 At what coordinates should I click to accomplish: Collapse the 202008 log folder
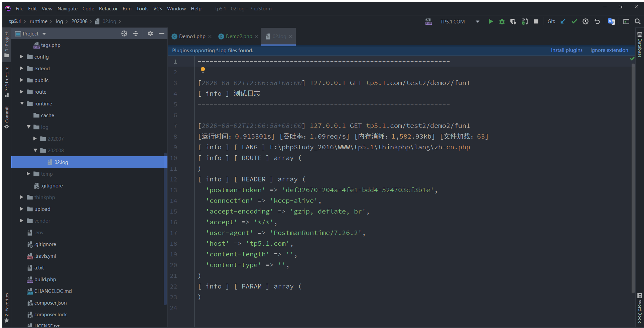(x=35, y=150)
